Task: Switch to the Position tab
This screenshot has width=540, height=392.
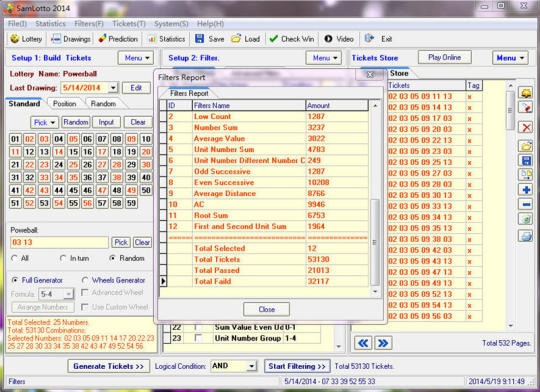Action: click(x=64, y=104)
